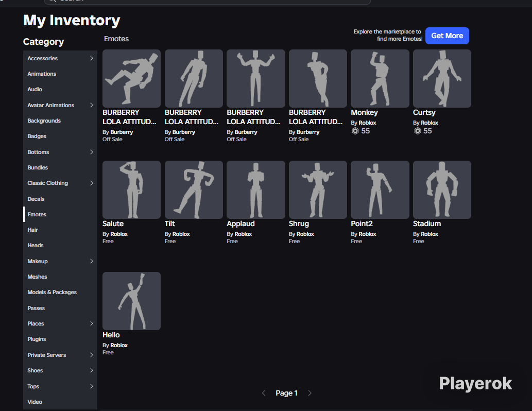Open the Applaud emote title link

click(x=241, y=224)
